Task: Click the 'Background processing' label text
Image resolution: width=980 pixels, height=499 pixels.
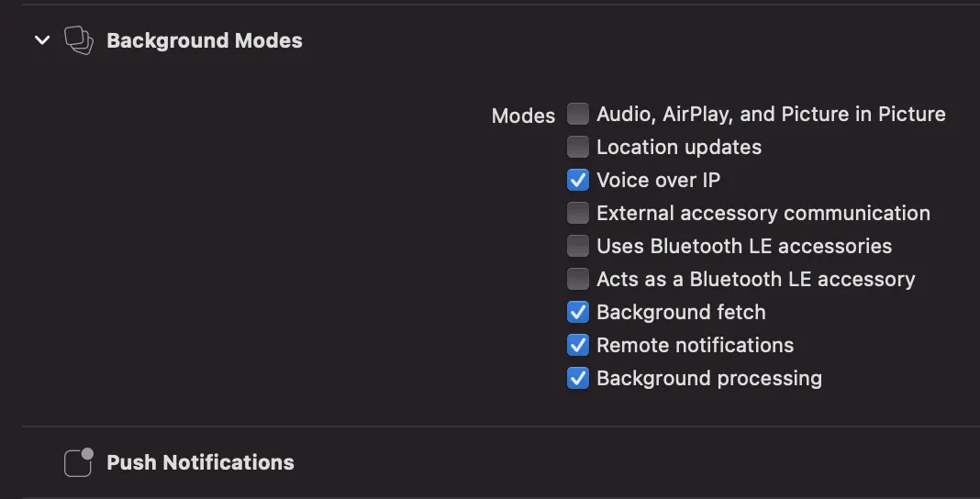Action: tap(708, 378)
